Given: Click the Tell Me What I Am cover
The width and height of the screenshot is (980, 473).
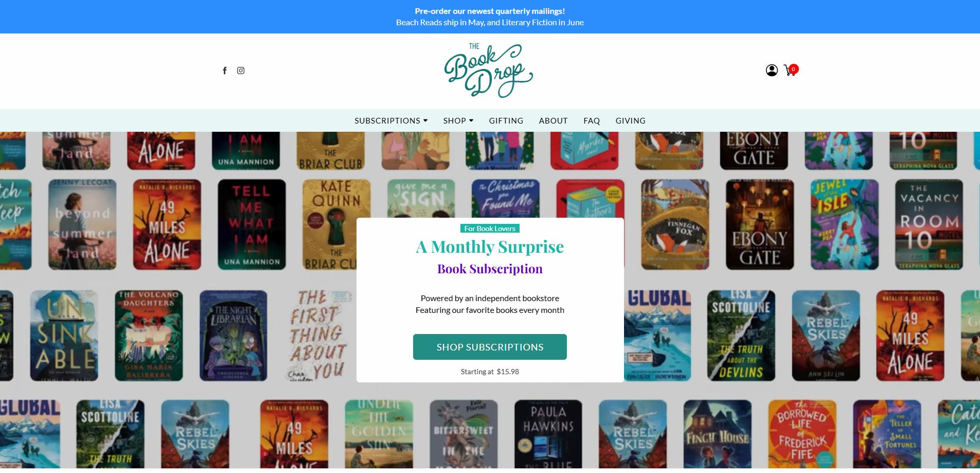Looking at the screenshot, I should point(252,224).
